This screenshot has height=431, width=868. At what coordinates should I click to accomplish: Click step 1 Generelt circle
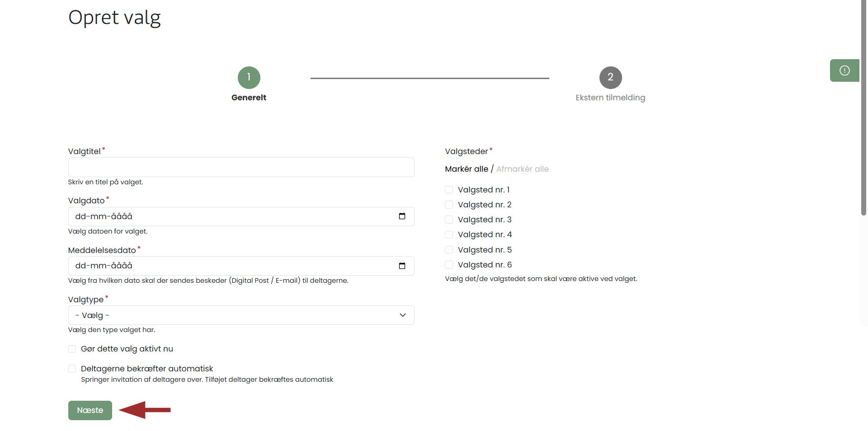point(249,78)
